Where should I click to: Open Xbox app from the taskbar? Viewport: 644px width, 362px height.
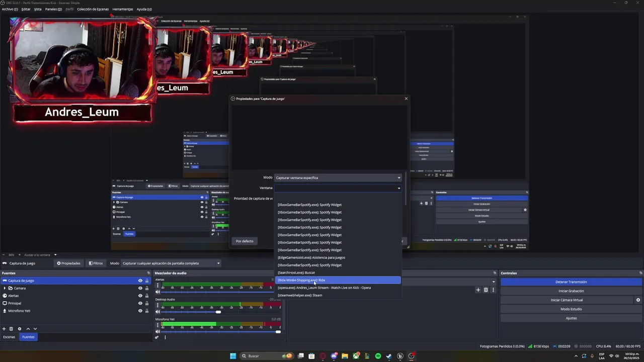click(356, 356)
